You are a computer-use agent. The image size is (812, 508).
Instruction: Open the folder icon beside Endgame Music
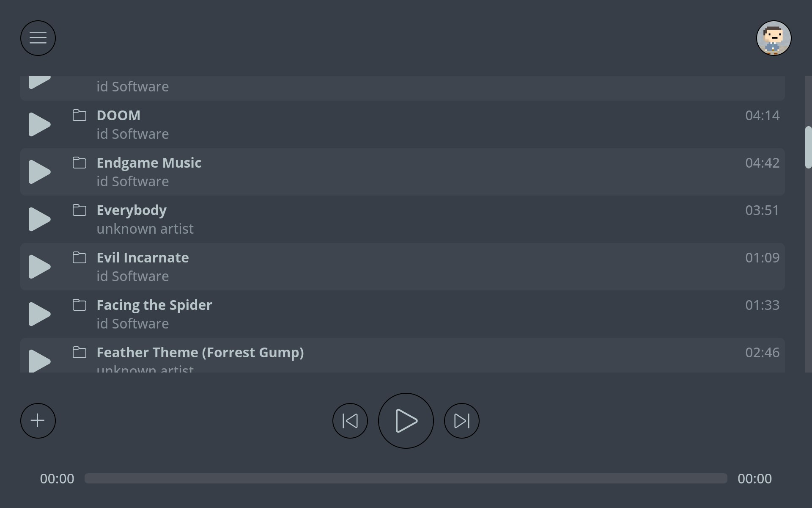coord(80,163)
